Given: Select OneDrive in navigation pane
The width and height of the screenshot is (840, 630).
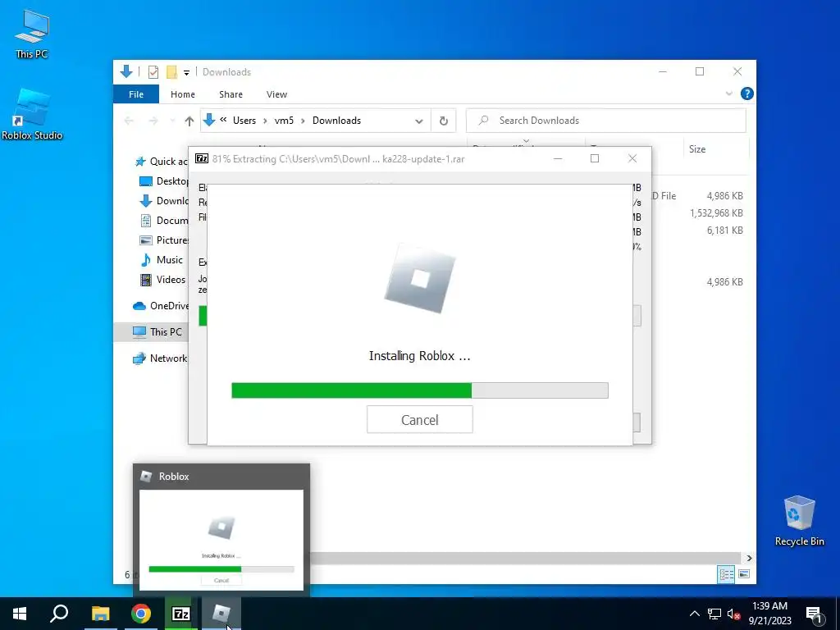Looking at the screenshot, I should [x=161, y=306].
